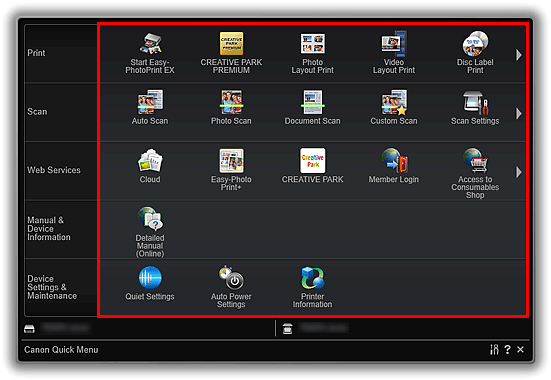Open Member Login

pyautogui.click(x=394, y=166)
